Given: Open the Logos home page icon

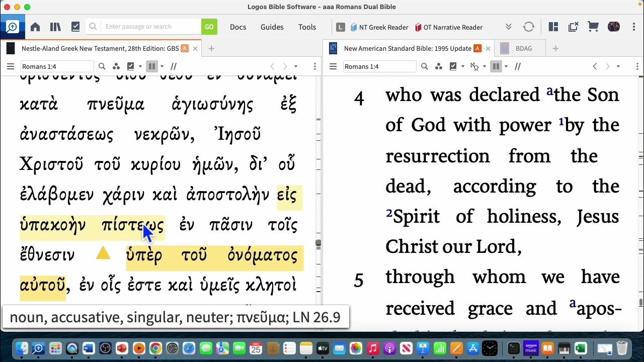Looking at the screenshot, I should tap(35, 27).
